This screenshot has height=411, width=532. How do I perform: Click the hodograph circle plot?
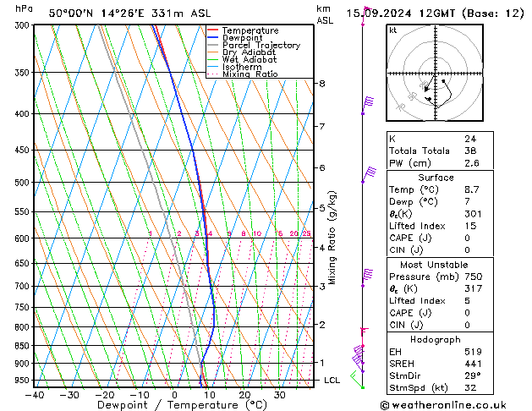coord(433,74)
